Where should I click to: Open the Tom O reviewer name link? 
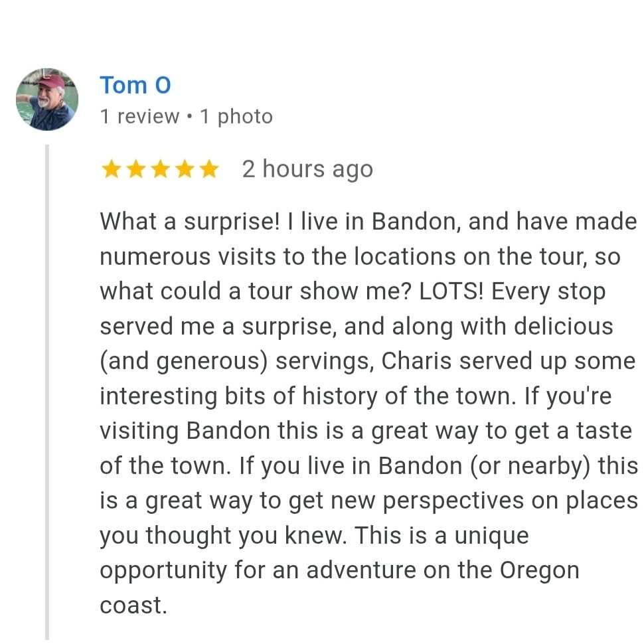[135, 86]
